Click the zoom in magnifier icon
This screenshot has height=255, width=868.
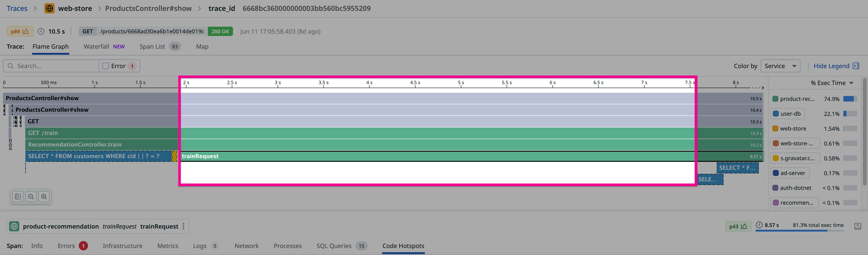click(44, 196)
